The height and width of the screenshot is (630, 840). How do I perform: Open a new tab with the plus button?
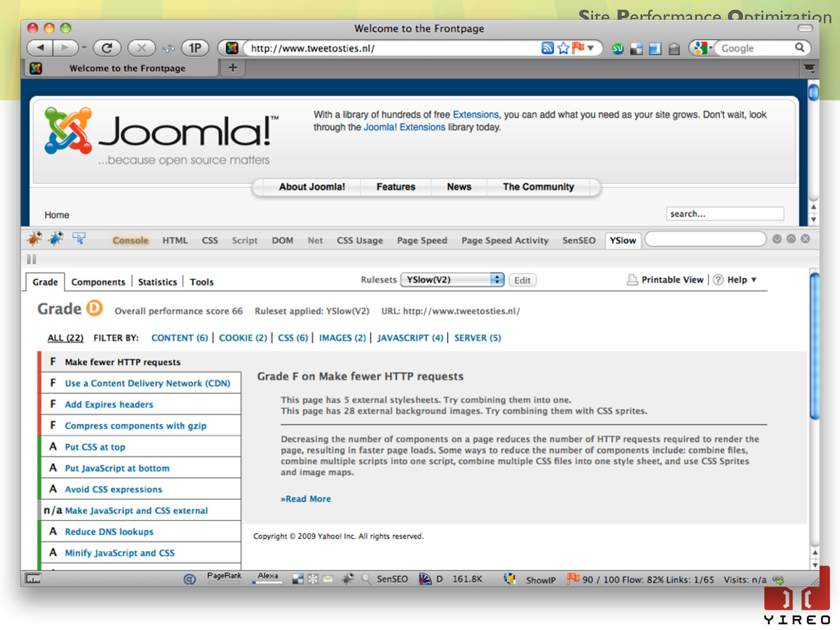(x=233, y=68)
